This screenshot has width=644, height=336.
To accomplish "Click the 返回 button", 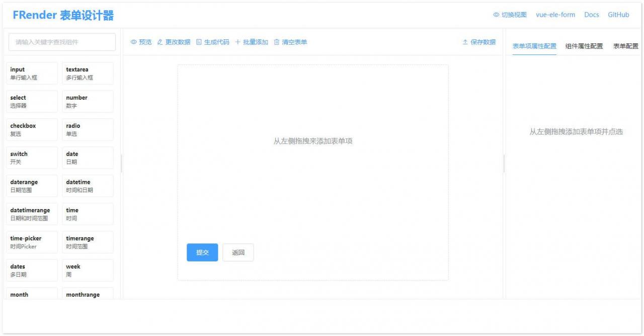I will 238,252.
